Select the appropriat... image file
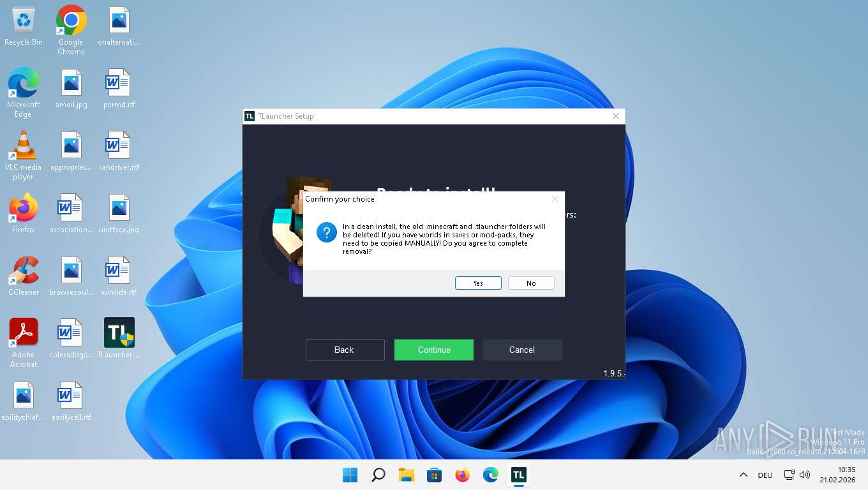 click(71, 151)
